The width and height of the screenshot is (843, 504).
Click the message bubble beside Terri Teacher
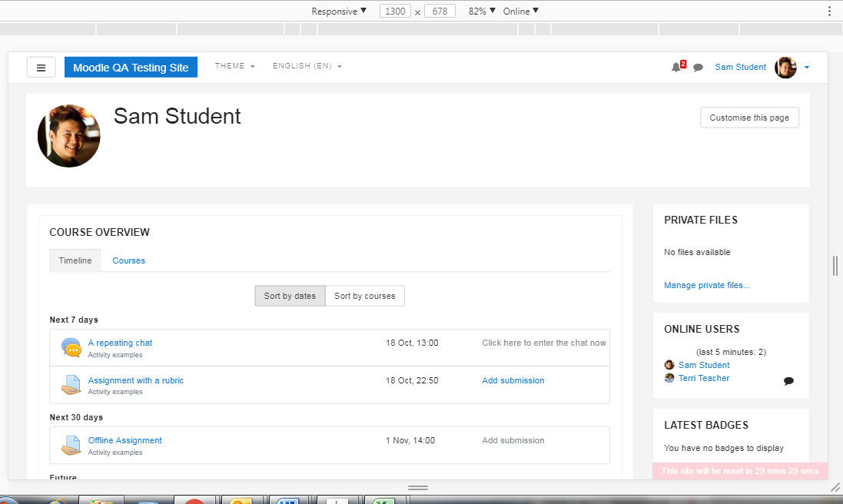point(788,381)
